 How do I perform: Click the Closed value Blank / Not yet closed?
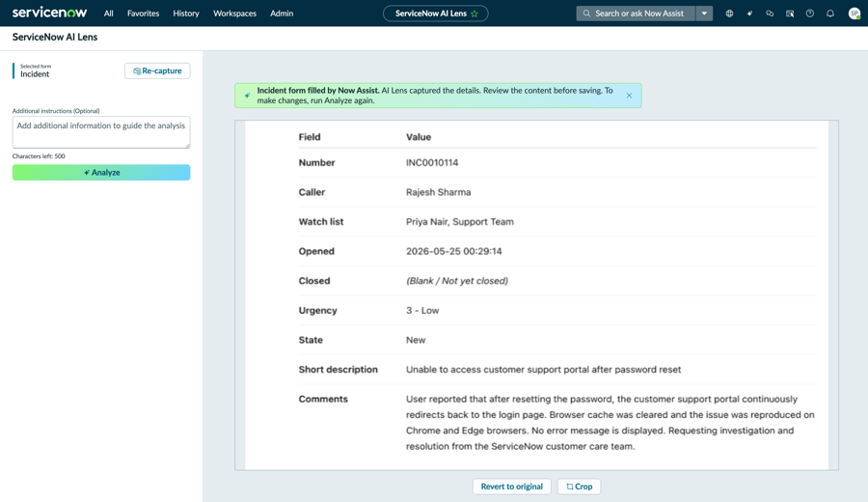coord(457,281)
